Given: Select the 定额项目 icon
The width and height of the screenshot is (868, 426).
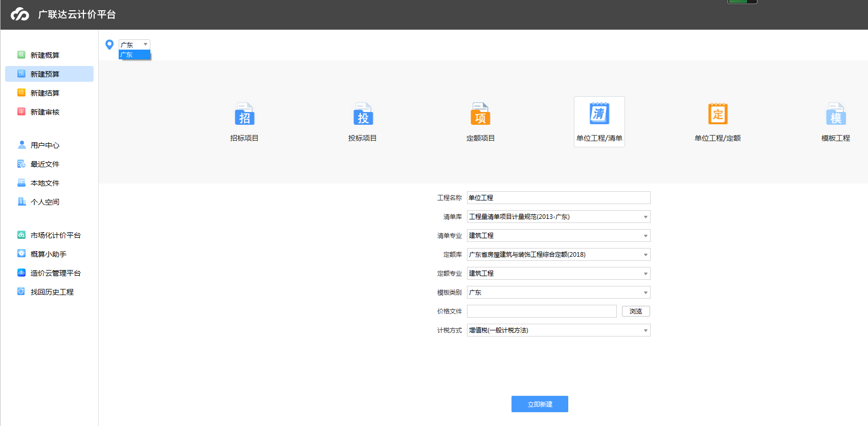Looking at the screenshot, I should coord(481,114).
